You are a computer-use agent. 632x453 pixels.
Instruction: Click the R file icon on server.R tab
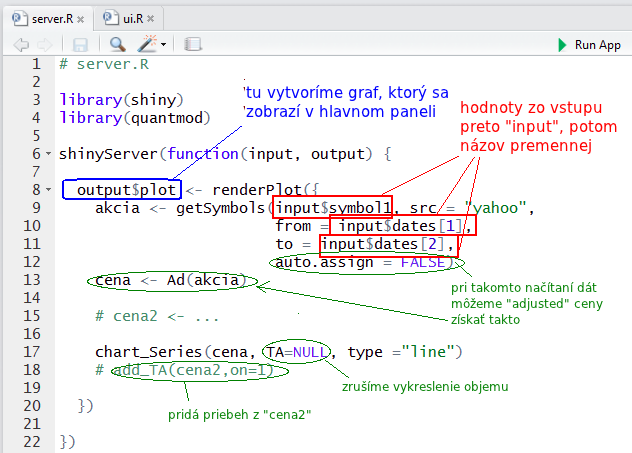click(20, 19)
